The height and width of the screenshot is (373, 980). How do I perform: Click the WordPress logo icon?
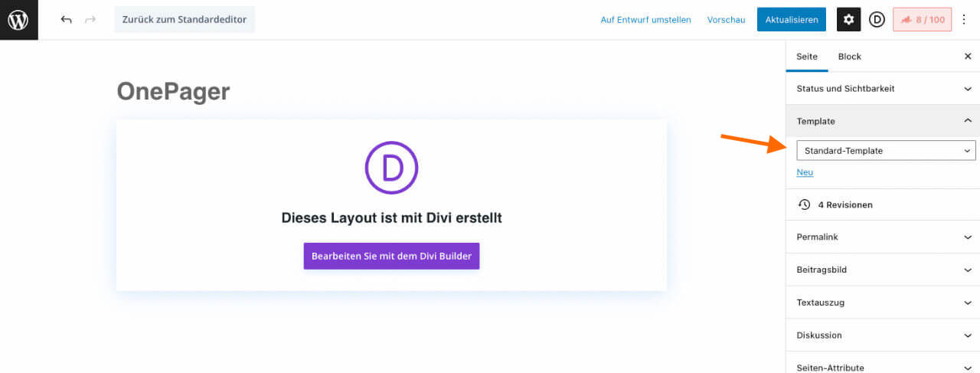tap(19, 20)
